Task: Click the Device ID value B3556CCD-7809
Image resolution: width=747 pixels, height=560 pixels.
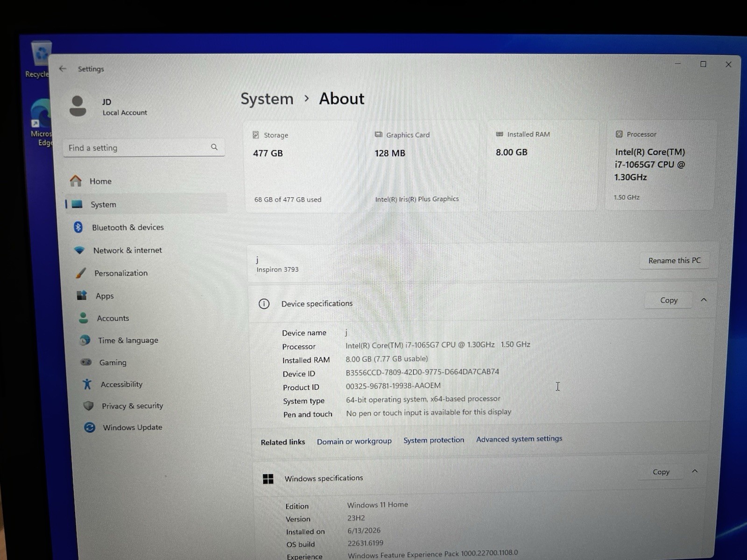Action: [423, 372]
